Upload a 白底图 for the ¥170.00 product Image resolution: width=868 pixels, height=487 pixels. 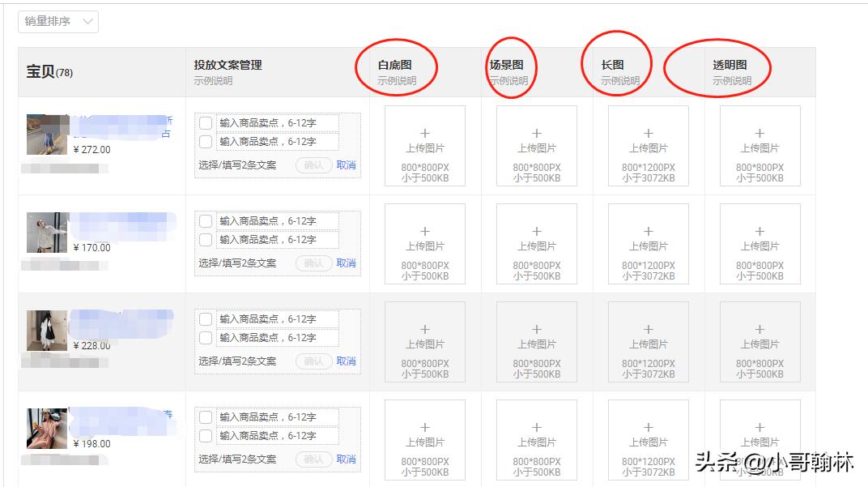(423, 243)
